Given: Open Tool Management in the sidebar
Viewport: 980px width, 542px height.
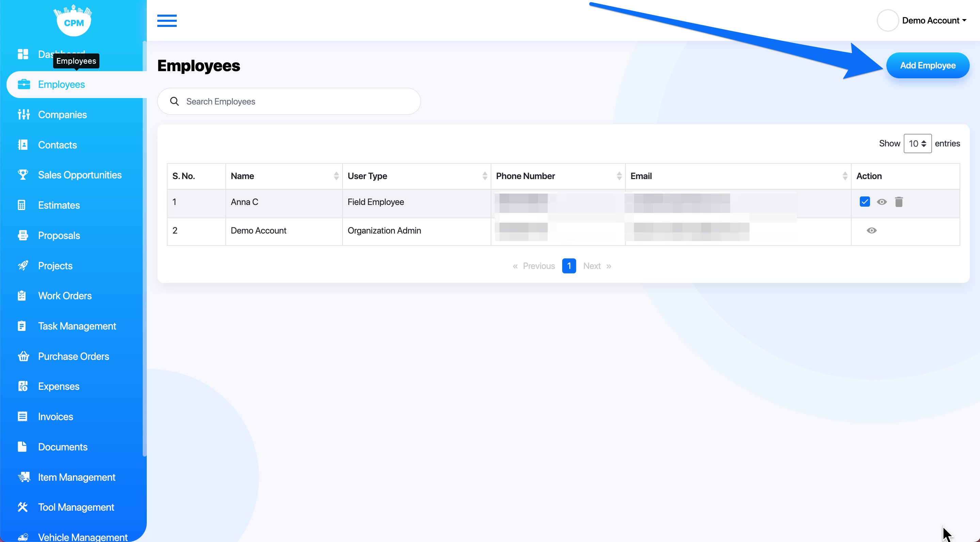Looking at the screenshot, I should [76, 507].
